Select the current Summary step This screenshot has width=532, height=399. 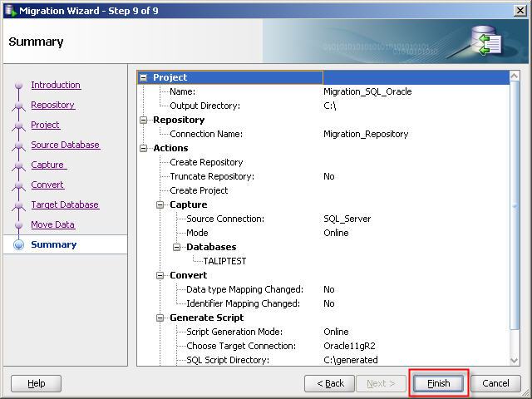point(53,244)
